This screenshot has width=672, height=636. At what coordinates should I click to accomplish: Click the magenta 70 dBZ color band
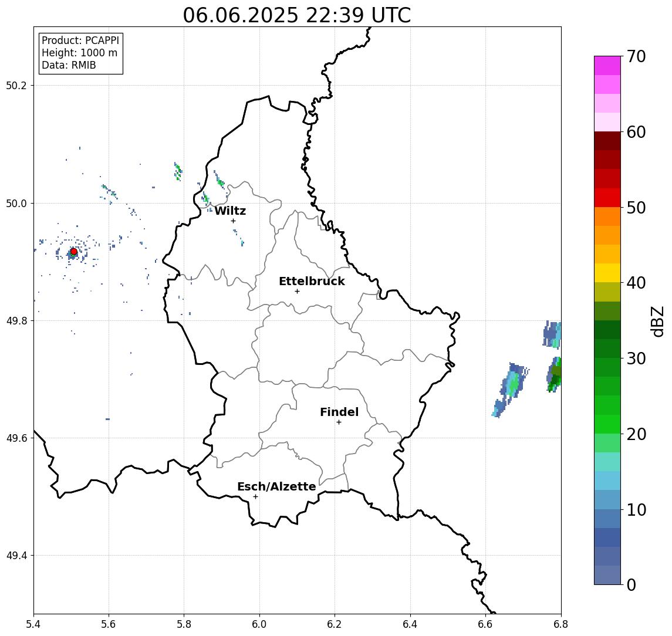[x=607, y=66]
